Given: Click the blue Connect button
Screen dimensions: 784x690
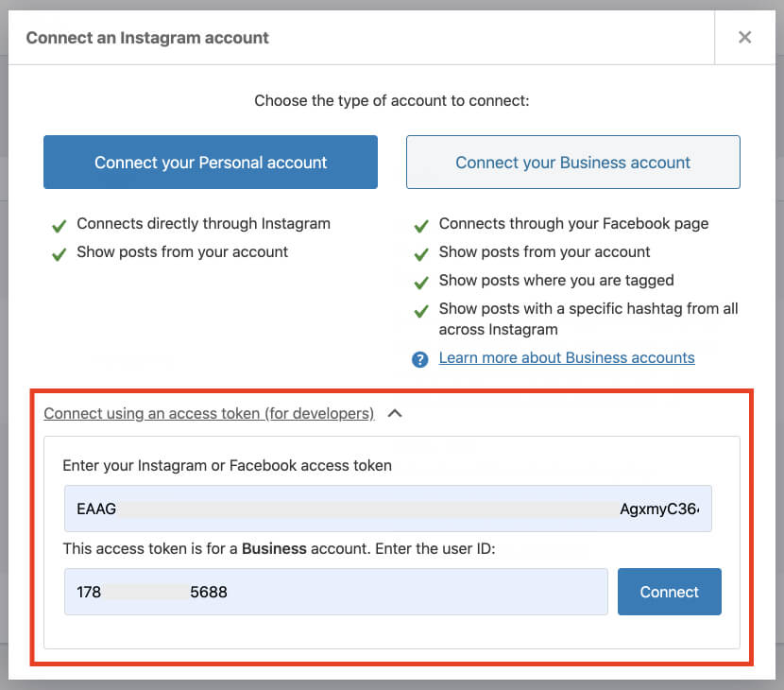Looking at the screenshot, I should point(670,592).
